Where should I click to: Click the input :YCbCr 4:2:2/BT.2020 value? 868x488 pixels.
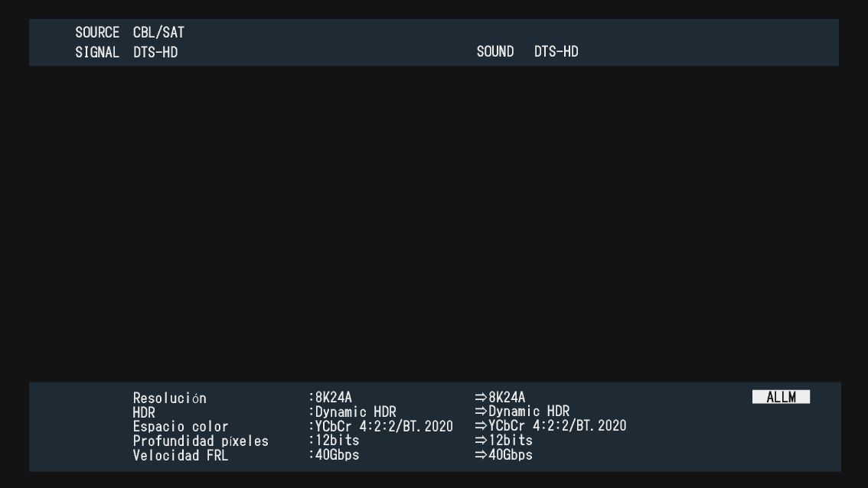pos(381,426)
